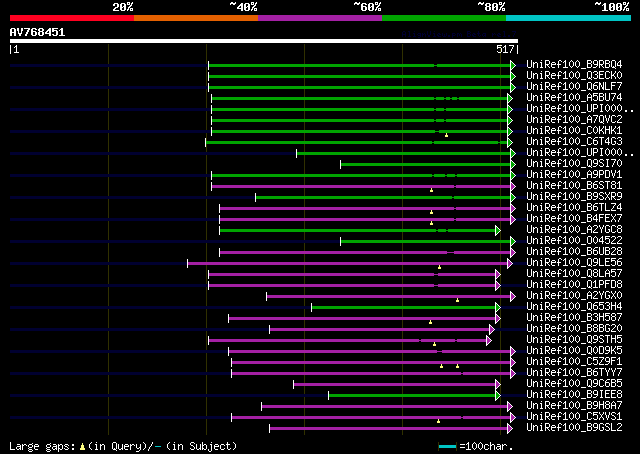Click the cyan 100char scale bar legend
640x454 pixels.
click(447, 447)
